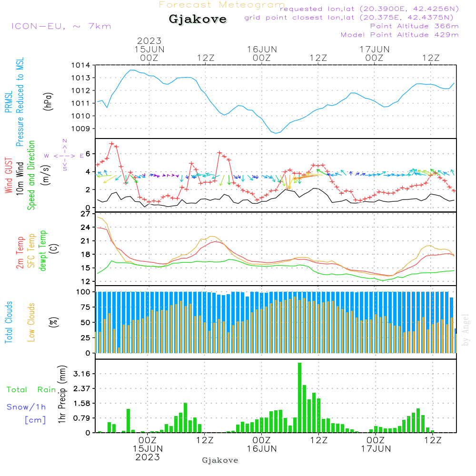Click the lowest point of the pressure curve
Viewport: 476px width, 476px height.
[276, 133]
